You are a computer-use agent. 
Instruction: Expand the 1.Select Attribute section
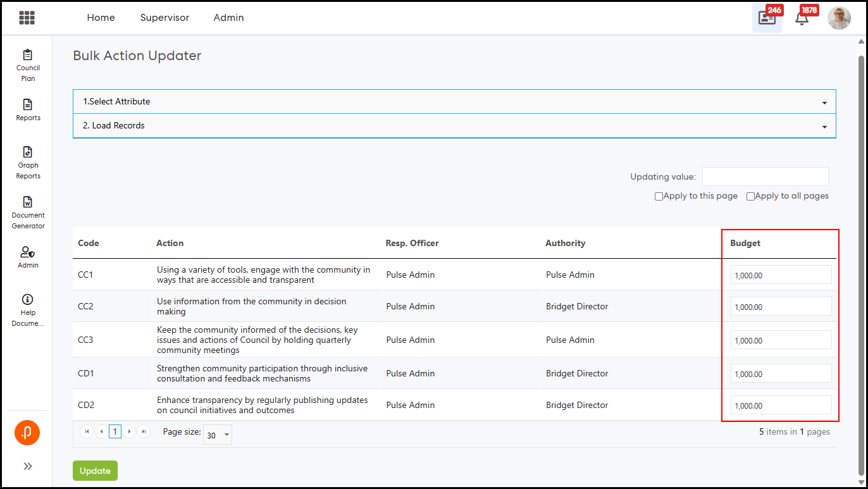[x=454, y=102]
